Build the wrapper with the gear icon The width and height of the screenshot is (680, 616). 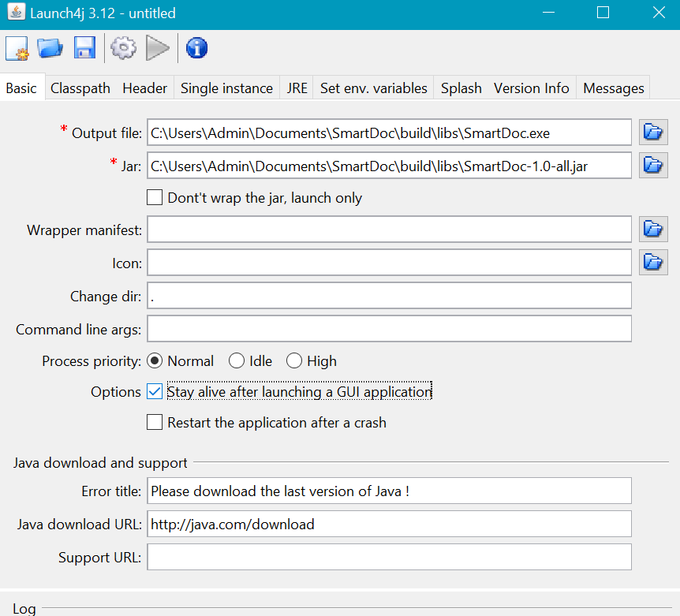point(124,47)
